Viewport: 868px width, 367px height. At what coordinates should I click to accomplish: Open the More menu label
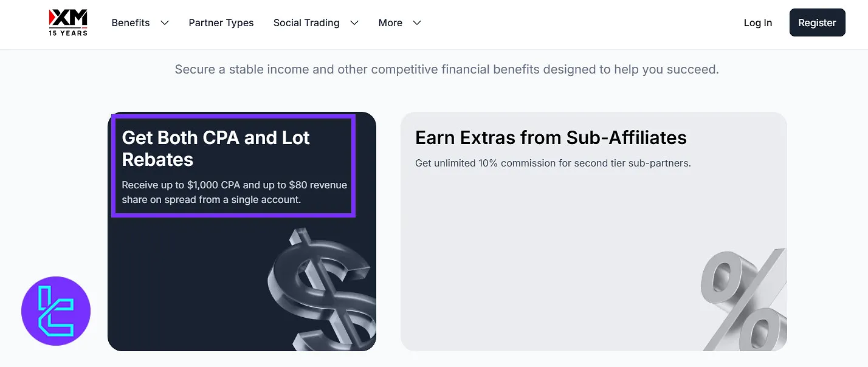tap(390, 23)
